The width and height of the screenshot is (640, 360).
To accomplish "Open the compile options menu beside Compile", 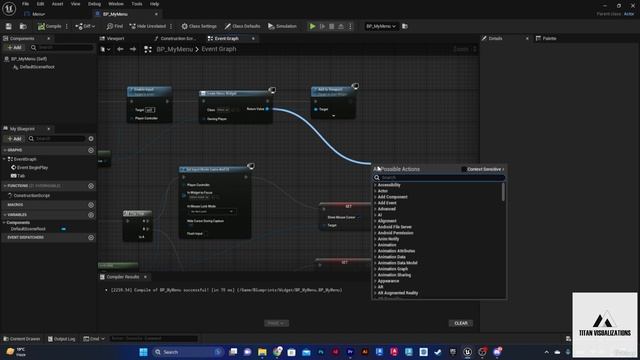I will [67, 26].
